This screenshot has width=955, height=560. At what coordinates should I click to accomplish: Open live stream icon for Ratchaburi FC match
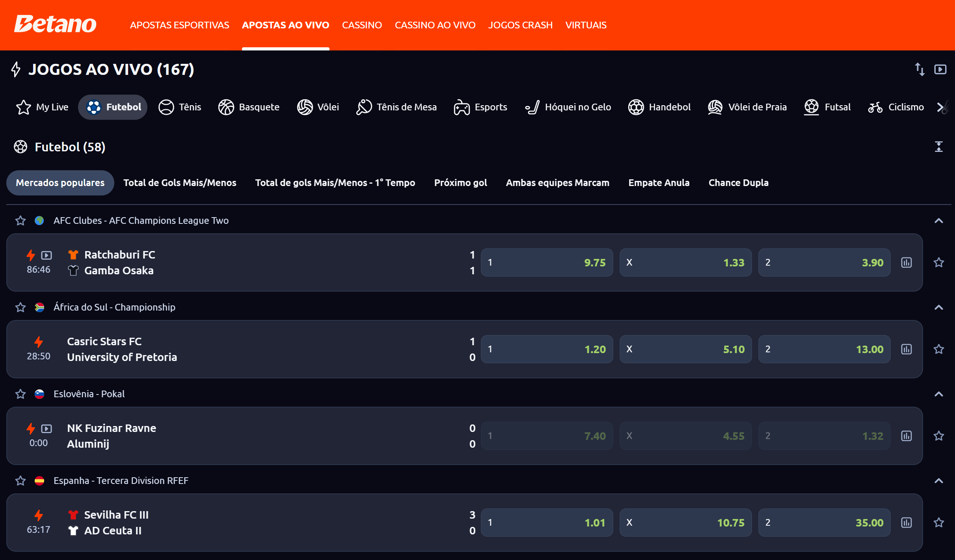point(47,255)
